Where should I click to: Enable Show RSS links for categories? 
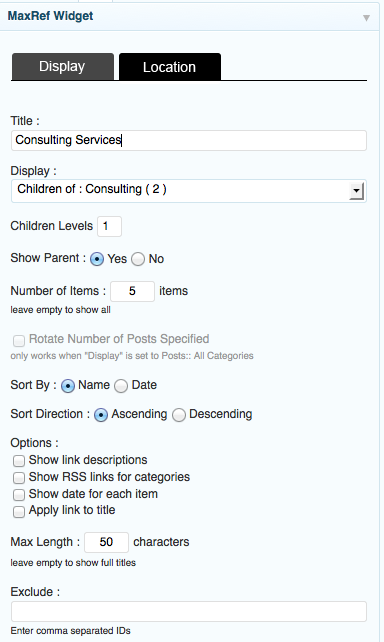[19, 478]
